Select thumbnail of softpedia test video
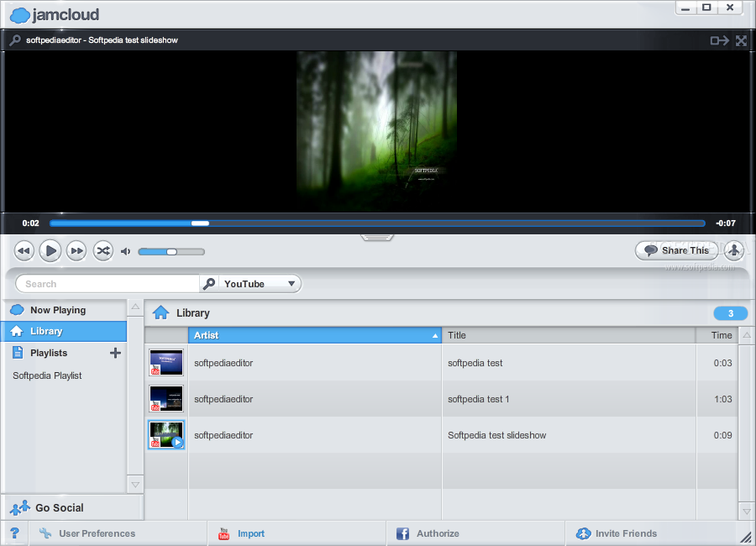 166,363
